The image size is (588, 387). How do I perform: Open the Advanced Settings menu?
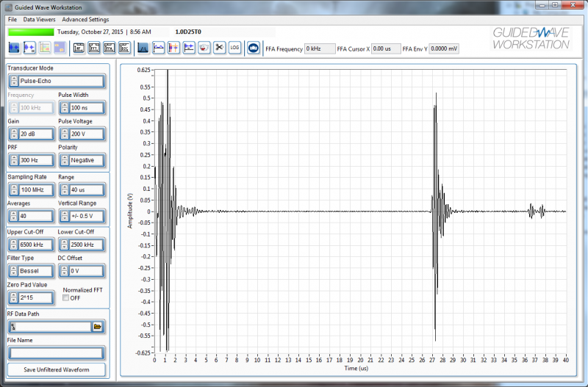point(85,18)
